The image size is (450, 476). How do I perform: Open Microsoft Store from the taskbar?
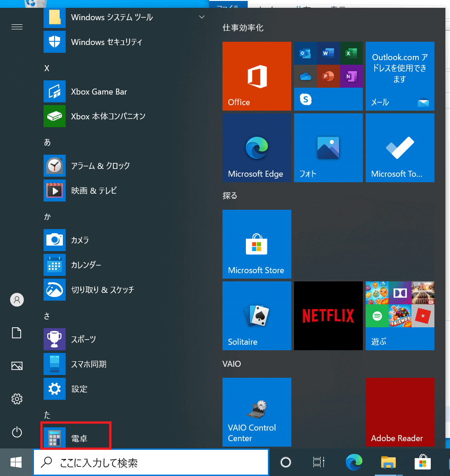tap(422, 462)
